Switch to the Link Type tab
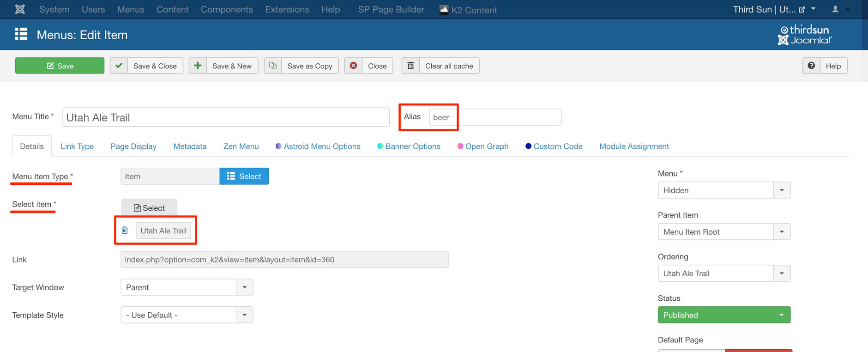 point(77,146)
